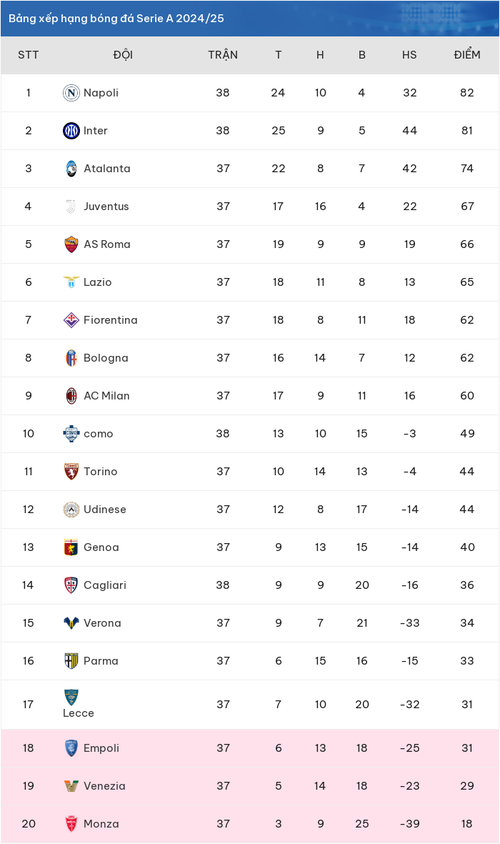Click the Napoli club crest icon
500x844 pixels.
71,93
